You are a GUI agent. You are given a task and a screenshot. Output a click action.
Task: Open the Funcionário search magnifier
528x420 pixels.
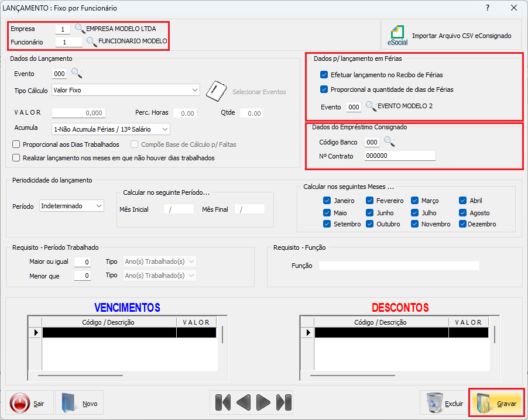(91, 42)
